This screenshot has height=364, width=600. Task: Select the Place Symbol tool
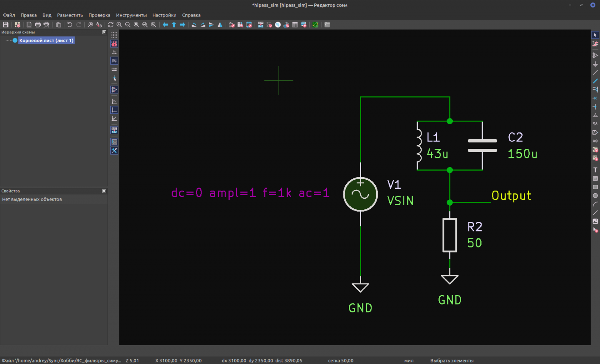(595, 55)
